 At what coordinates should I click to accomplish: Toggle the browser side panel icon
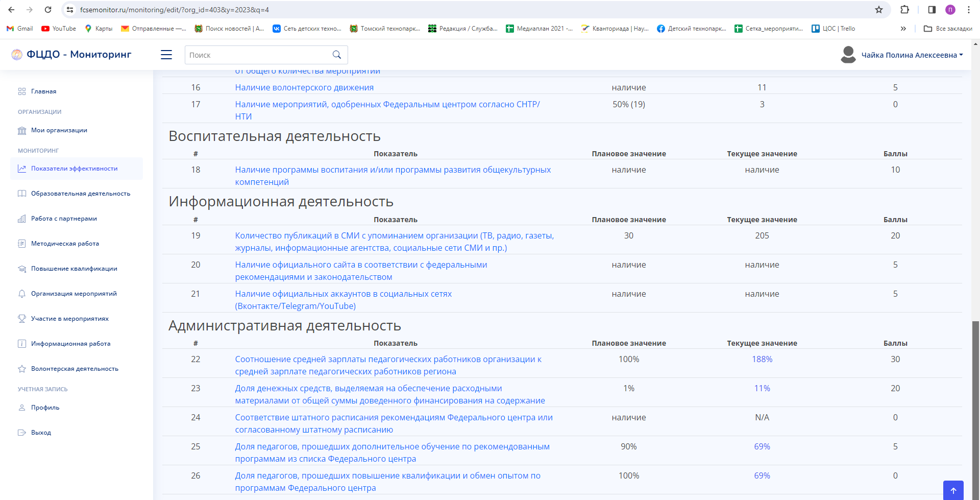point(932,10)
